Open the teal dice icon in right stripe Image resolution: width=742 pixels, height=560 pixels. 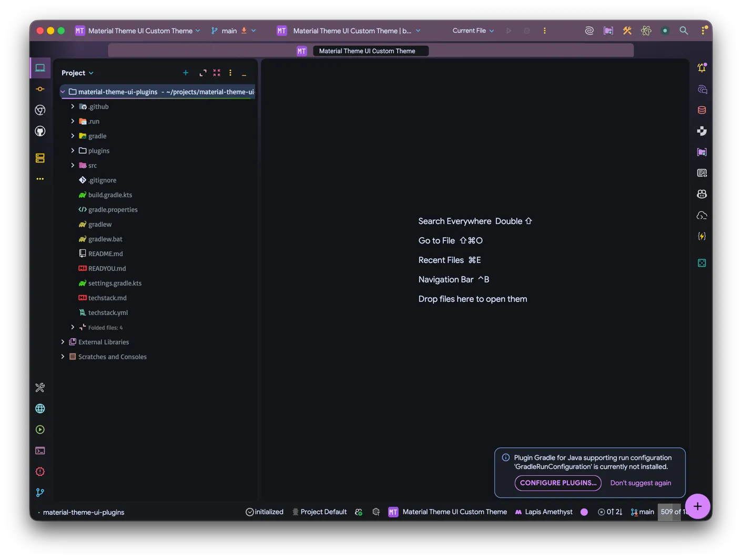pos(702,263)
